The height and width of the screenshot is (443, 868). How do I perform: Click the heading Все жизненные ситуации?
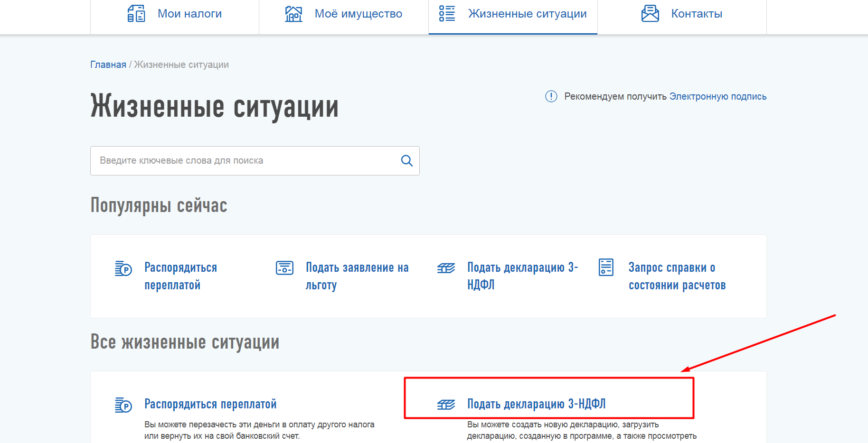[185, 342]
